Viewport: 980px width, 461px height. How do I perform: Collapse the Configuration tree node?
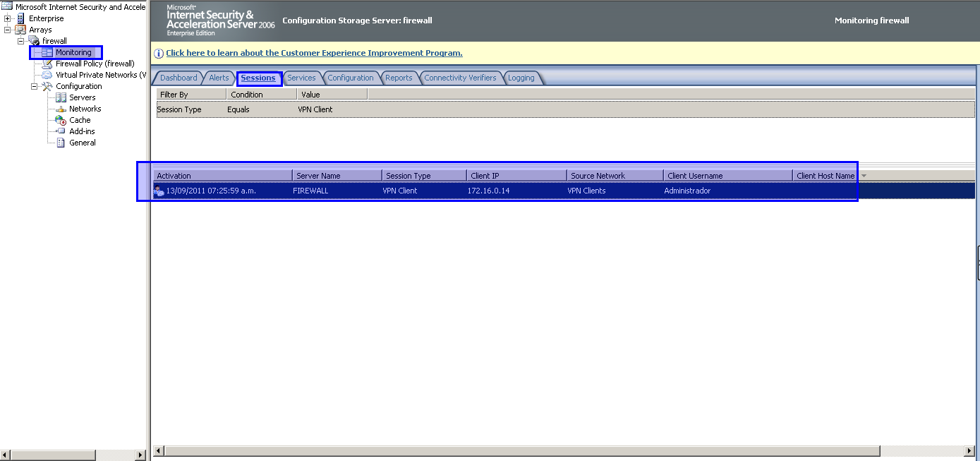(35, 86)
